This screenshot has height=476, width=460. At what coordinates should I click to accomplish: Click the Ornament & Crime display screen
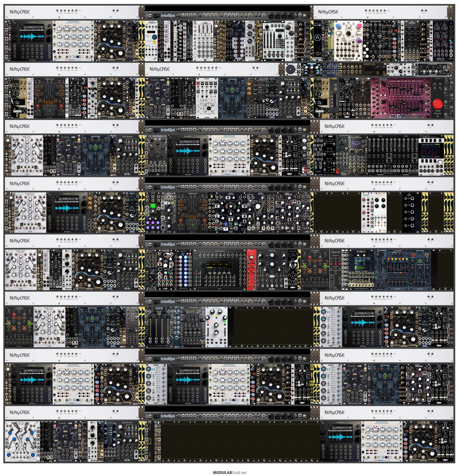370,69
